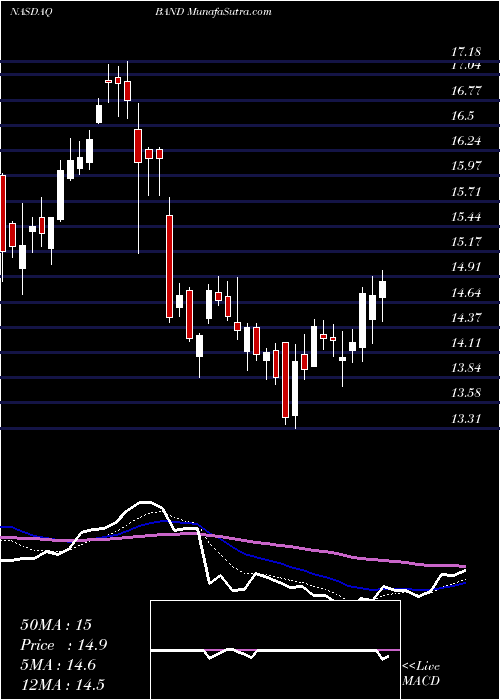
Task: Click the 12MA : 14.5 readout
Action: coord(62,684)
